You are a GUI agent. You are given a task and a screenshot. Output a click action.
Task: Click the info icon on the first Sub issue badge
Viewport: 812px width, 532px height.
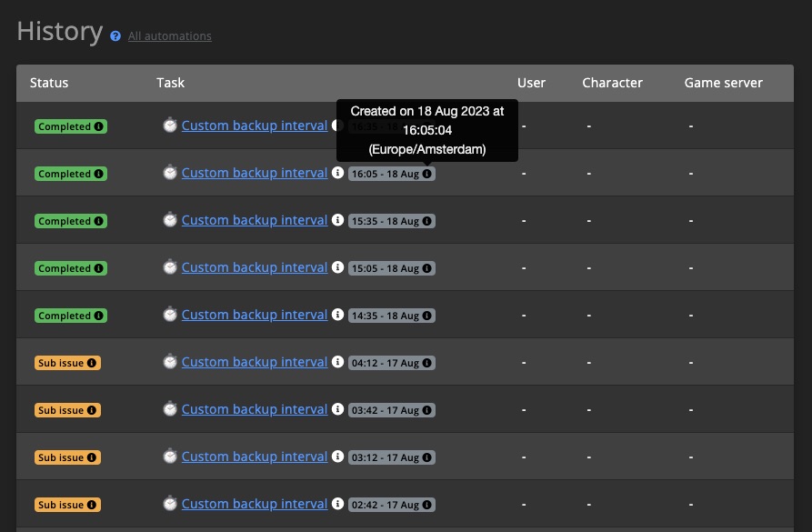click(x=91, y=363)
